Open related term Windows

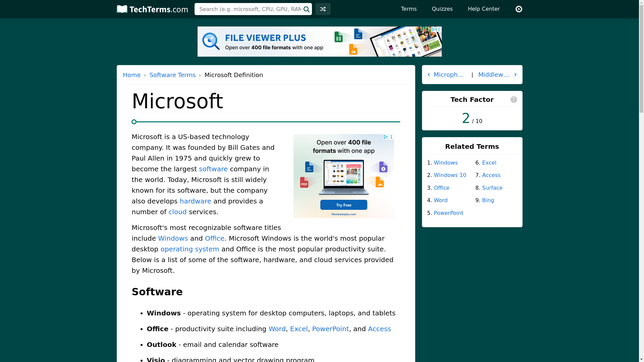446,163
